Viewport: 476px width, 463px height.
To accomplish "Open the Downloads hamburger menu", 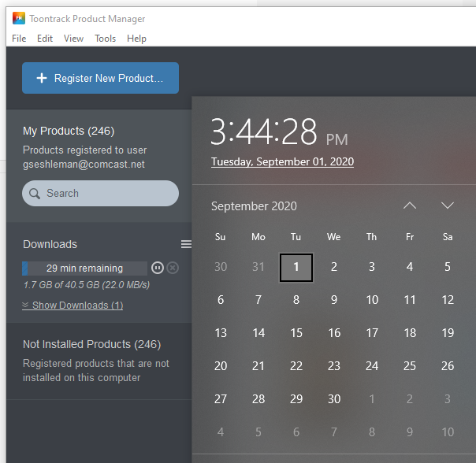I will (x=186, y=244).
